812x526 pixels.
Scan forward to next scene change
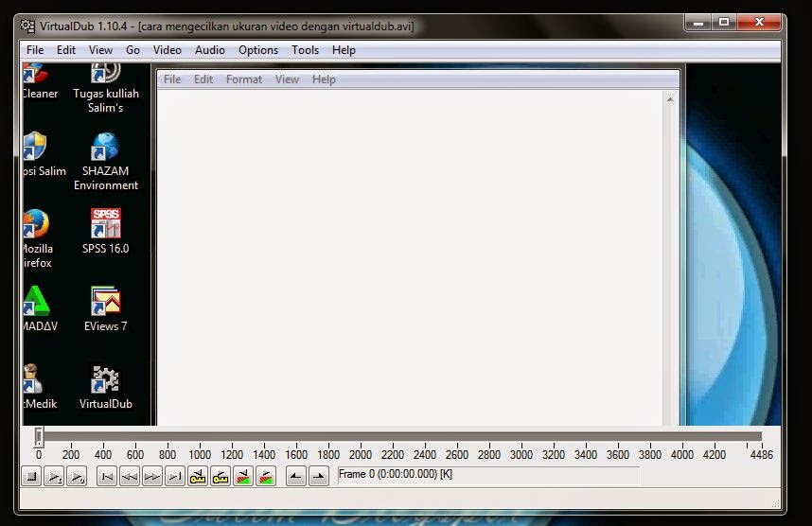click(x=266, y=476)
